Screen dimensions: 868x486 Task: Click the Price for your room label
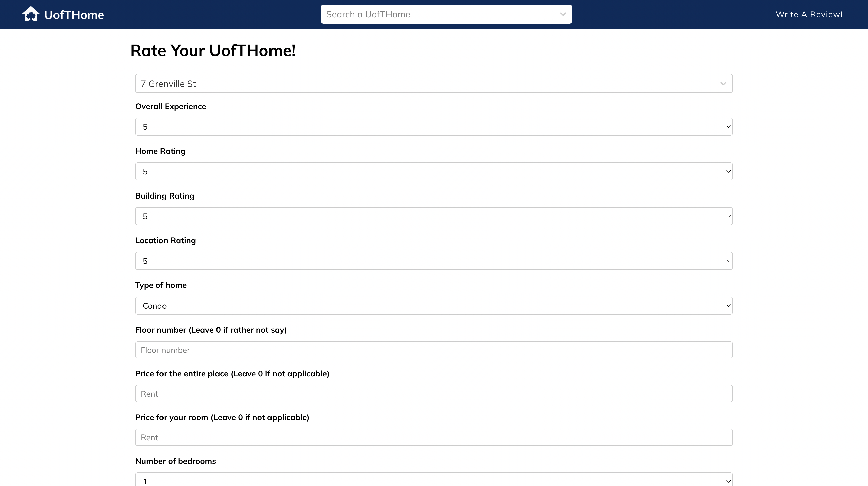[222, 418]
